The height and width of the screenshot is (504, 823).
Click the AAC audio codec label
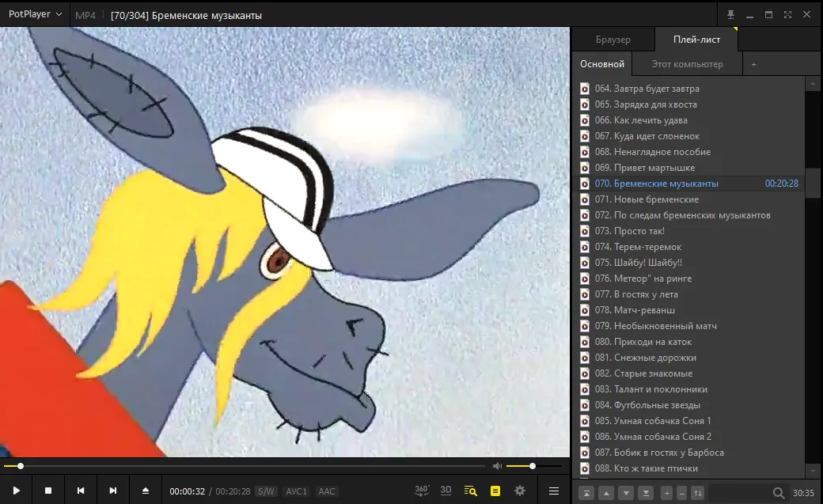[x=327, y=491]
